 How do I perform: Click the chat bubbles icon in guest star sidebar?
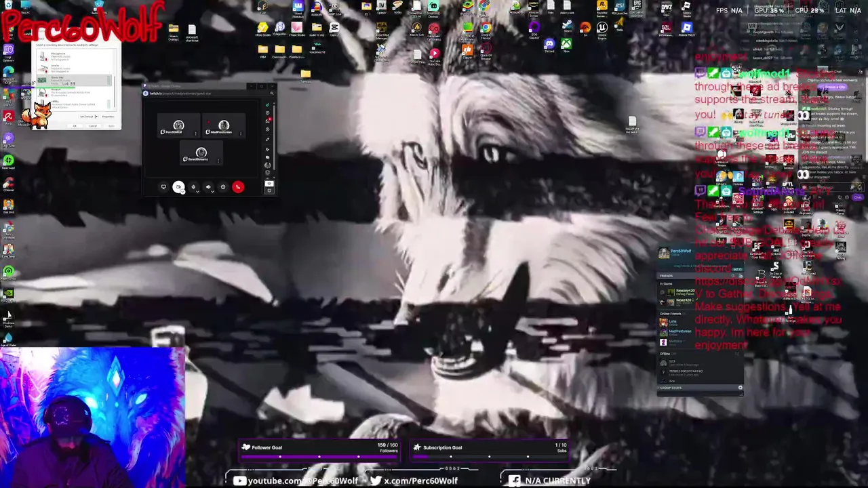(x=267, y=157)
